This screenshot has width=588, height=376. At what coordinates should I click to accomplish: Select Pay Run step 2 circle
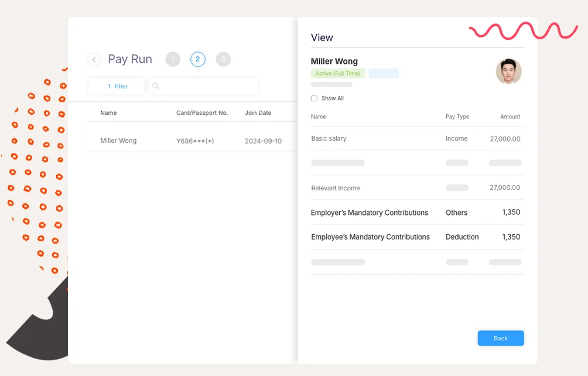pos(198,59)
